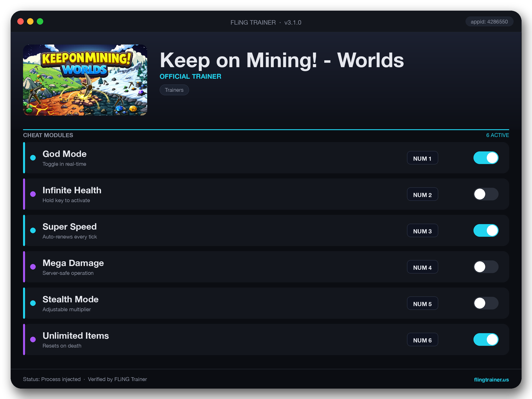Screen dimensions: 532x399
Task: Click the 'Hold key to activate' description
Action: pyautogui.click(x=66, y=200)
